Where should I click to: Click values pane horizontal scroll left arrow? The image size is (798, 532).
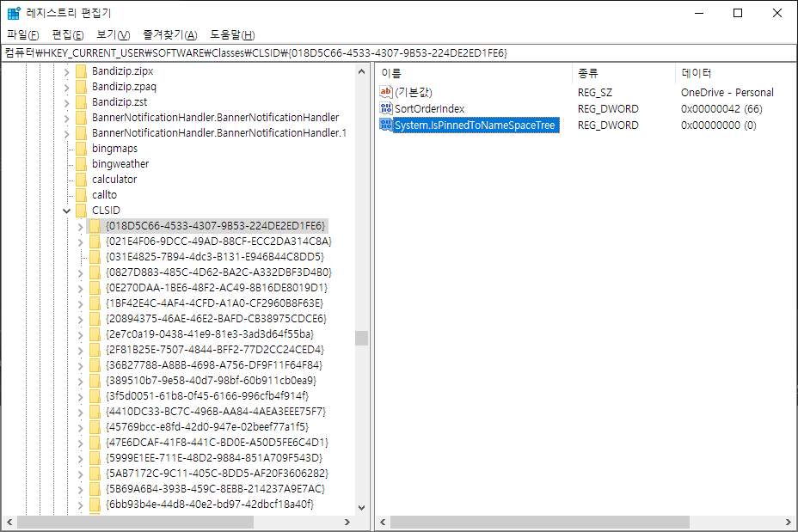[383, 522]
